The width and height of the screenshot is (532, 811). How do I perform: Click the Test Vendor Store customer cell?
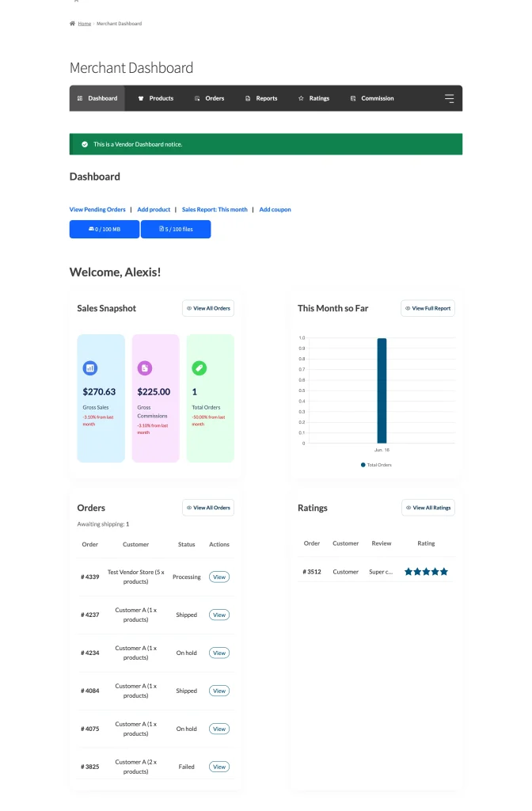click(136, 577)
